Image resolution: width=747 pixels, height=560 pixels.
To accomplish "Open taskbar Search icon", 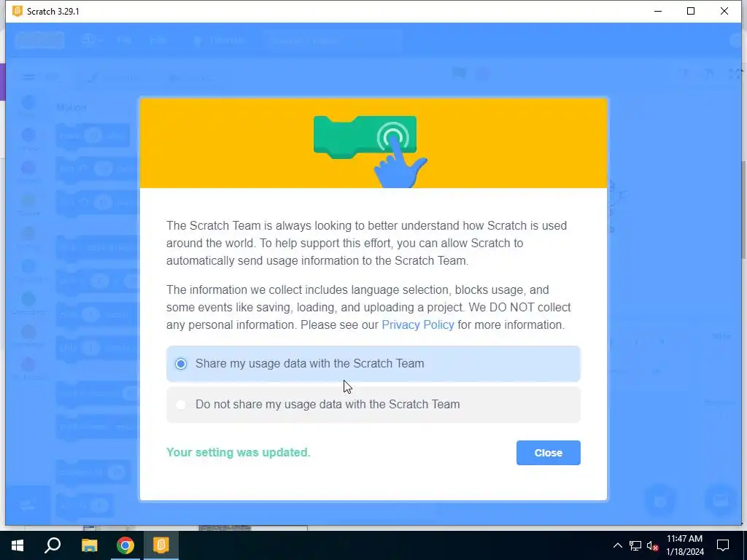I will (53, 545).
